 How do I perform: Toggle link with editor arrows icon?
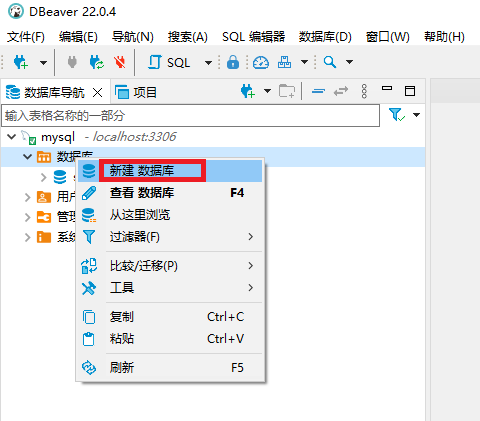(x=341, y=91)
